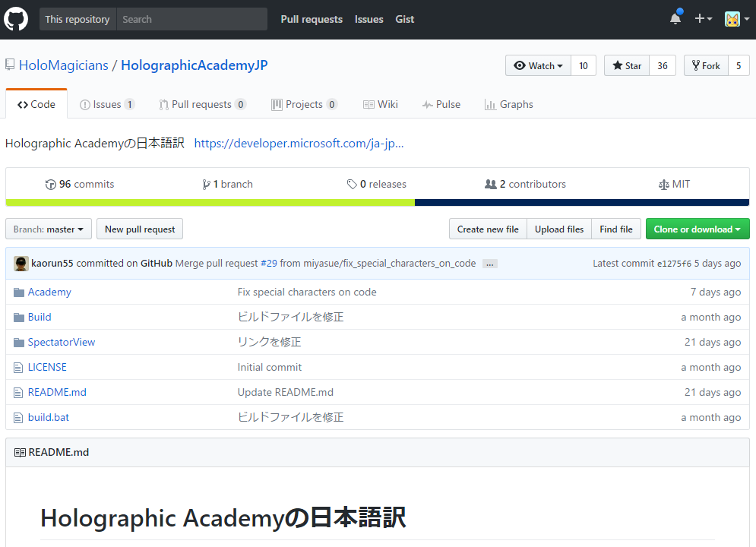Open the notifications bell
The width and height of the screenshot is (756, 547).
pyautogui.click(x=676, y=18)
